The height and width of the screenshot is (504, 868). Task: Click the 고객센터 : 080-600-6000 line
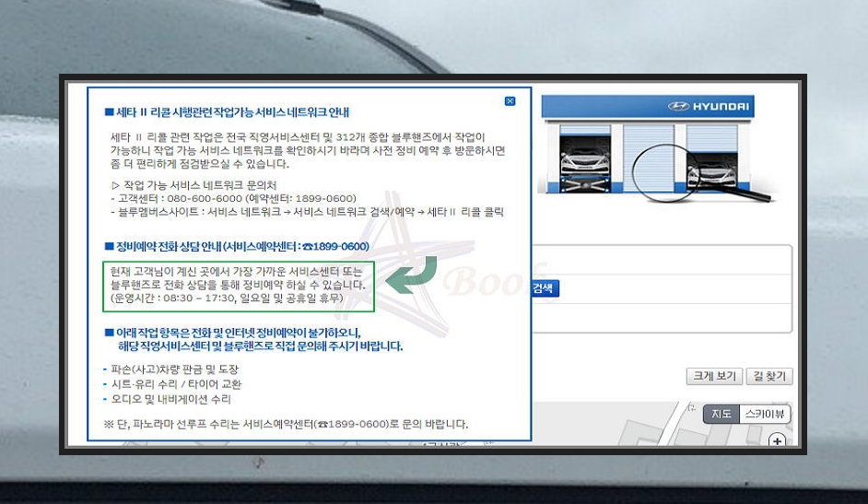point(234,198)
